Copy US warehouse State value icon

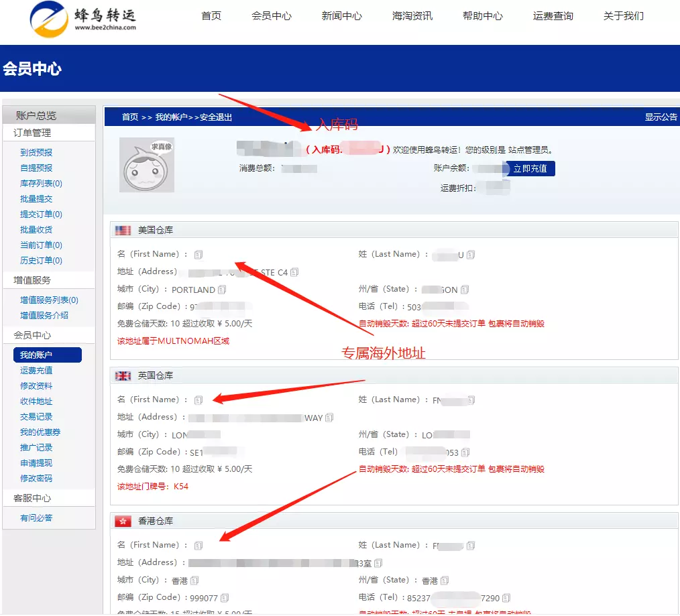point(465,290)
